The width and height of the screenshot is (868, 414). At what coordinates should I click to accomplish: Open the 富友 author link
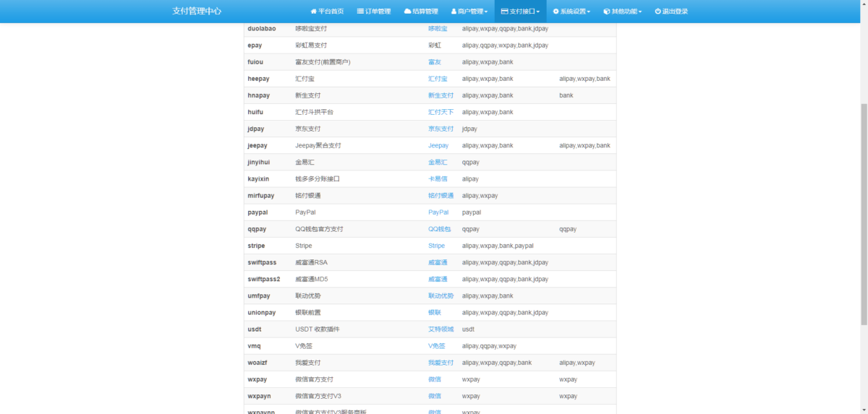coord(434,62)
